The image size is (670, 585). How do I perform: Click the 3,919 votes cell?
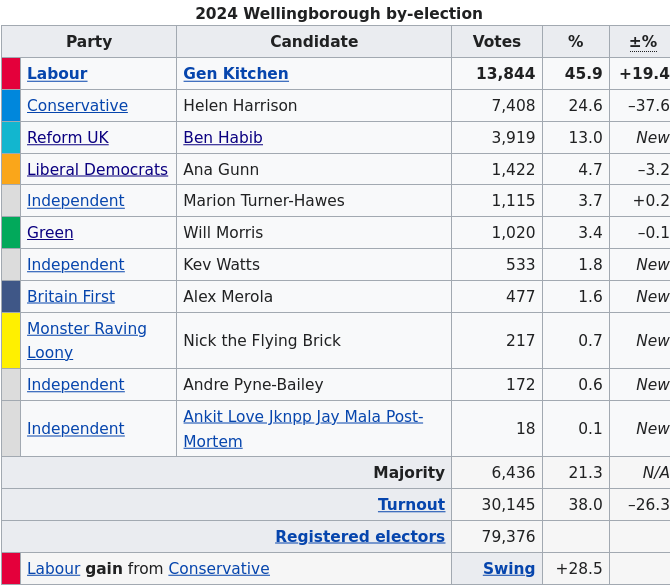[497, 138]
